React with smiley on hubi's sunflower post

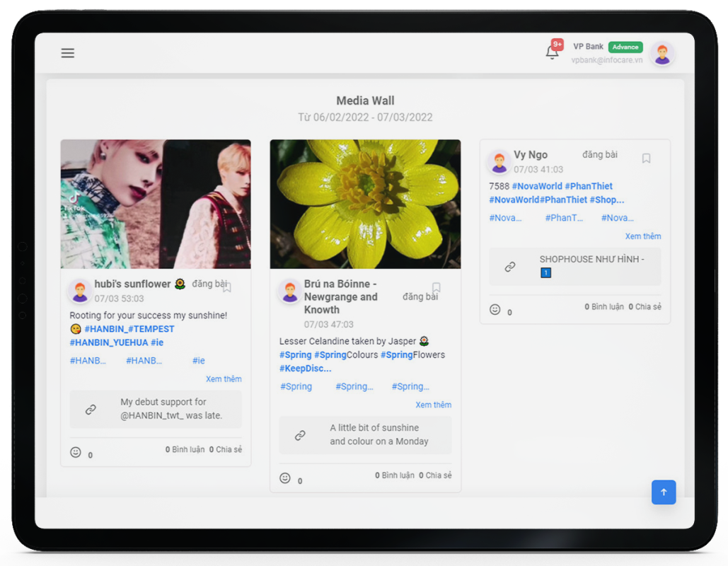(x=76, y=452)
